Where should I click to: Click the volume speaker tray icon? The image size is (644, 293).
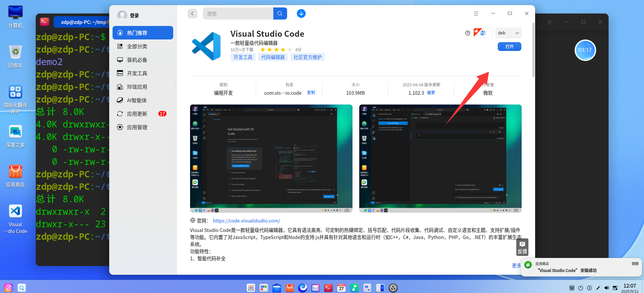click(x=607, y=288)
